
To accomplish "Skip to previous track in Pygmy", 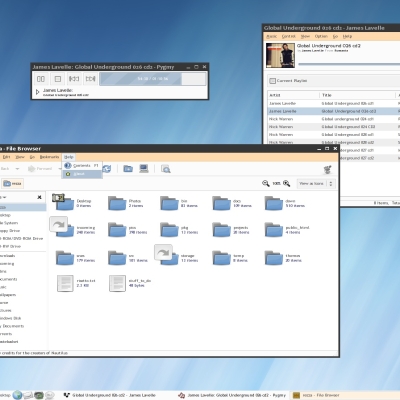I will click(x=74, y=79).
